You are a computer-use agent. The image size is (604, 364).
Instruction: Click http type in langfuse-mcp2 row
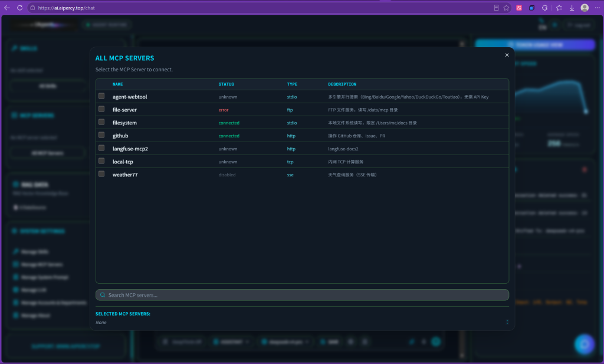click(291, 149)
